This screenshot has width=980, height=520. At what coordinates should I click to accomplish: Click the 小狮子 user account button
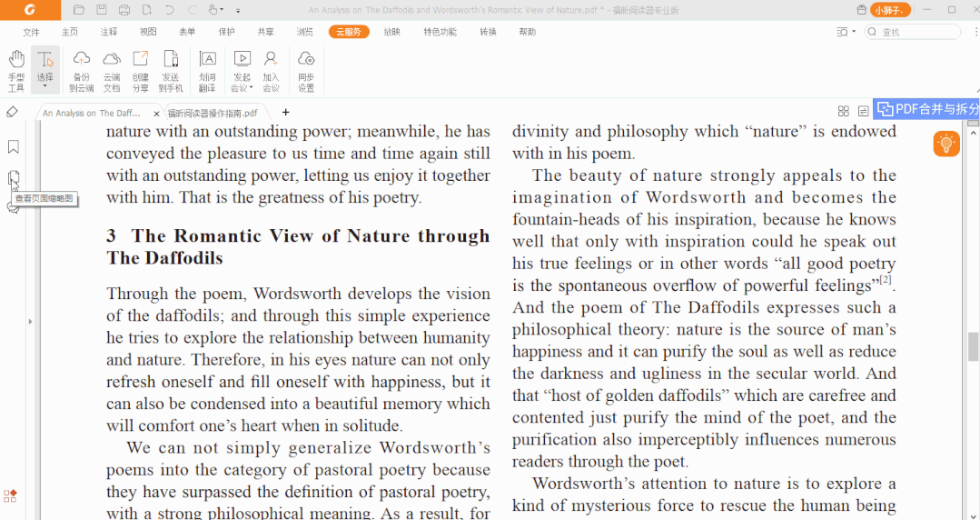click(890, 10)
